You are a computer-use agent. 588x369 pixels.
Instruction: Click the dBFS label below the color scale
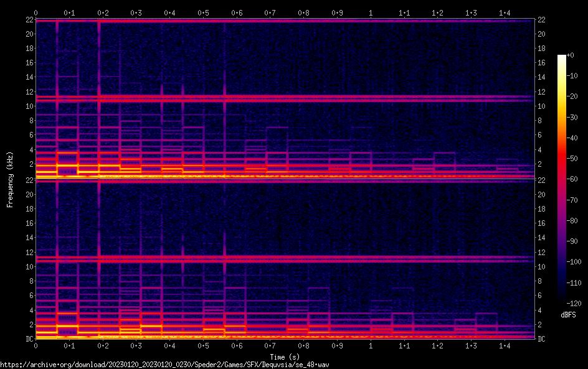pyautogui.click(x=568, y=315)
